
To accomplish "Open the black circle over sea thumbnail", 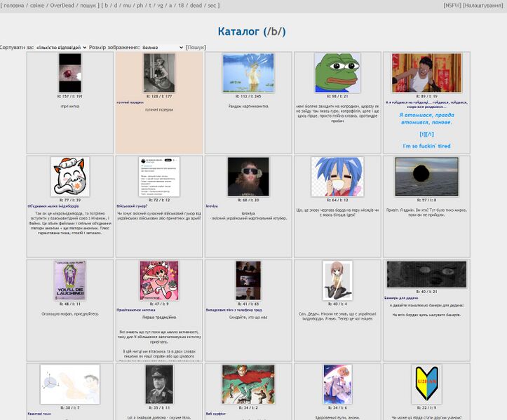I will point(426,177).
